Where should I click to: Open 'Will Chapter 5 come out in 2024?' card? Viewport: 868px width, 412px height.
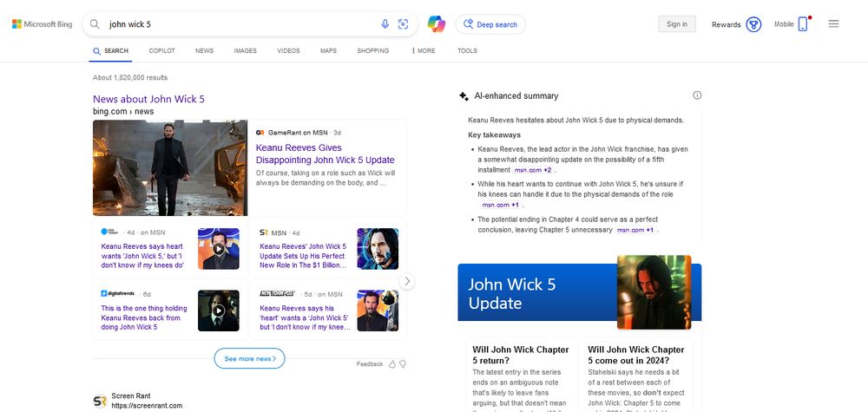click(637, 375)
